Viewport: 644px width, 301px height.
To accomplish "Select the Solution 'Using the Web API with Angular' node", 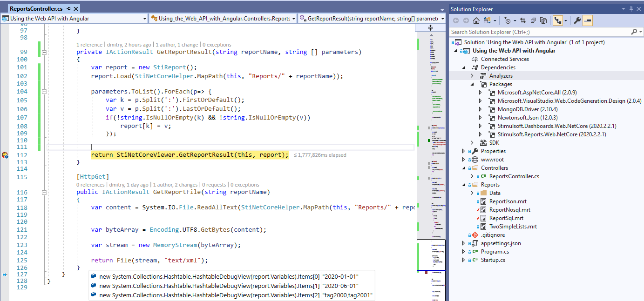I will [534, 42].
